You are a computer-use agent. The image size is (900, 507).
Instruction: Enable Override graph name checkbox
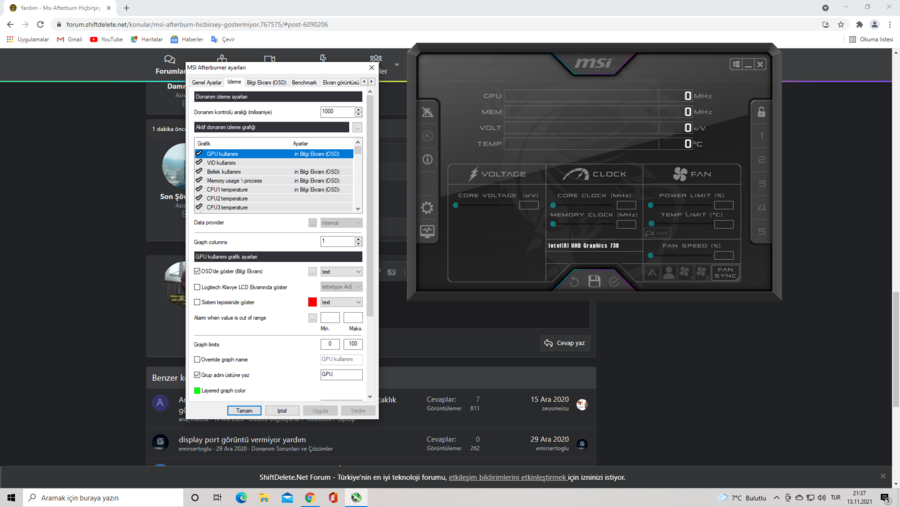coord(197,359)
